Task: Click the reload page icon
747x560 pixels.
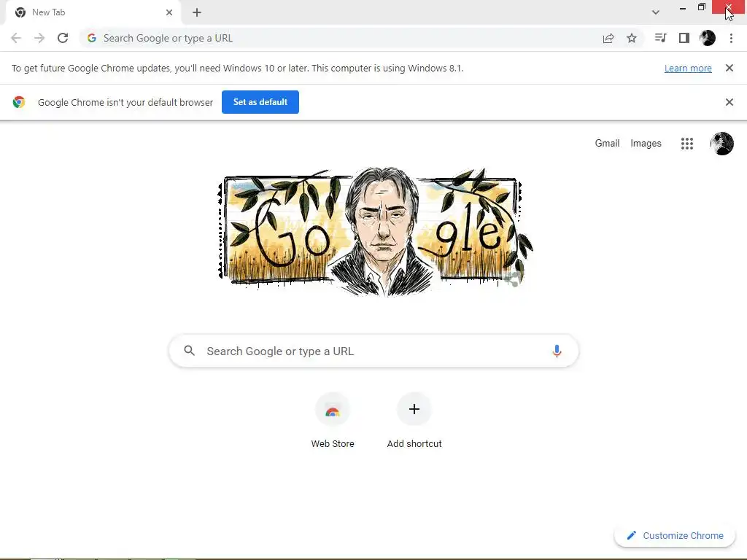Action: click(x=63, y=38)
